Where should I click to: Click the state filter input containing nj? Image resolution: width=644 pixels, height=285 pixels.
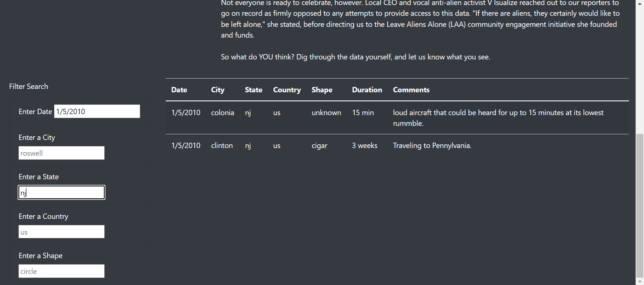[x=61, y=192]
